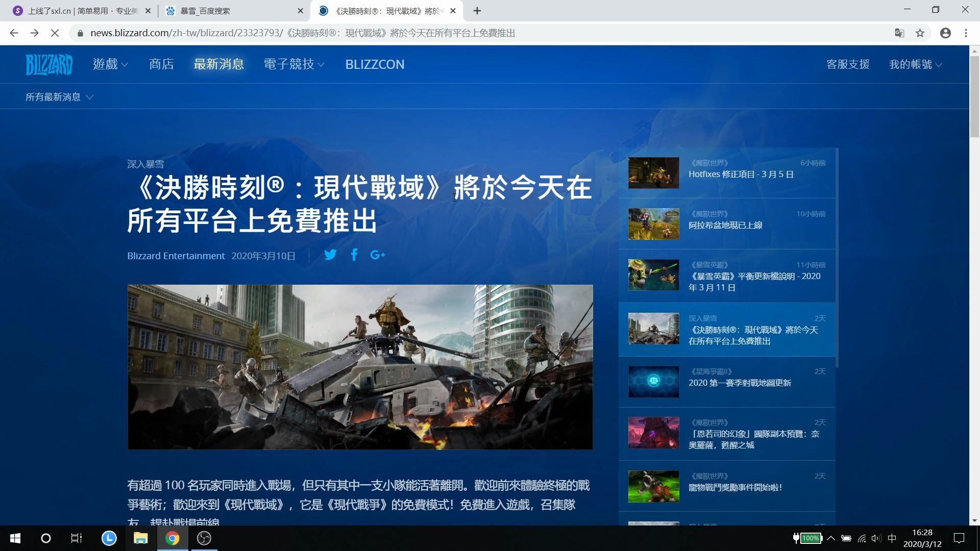This screenshot has width=980, height=551.
Task: Click the browser forward arrow
Action: point(34,33)
